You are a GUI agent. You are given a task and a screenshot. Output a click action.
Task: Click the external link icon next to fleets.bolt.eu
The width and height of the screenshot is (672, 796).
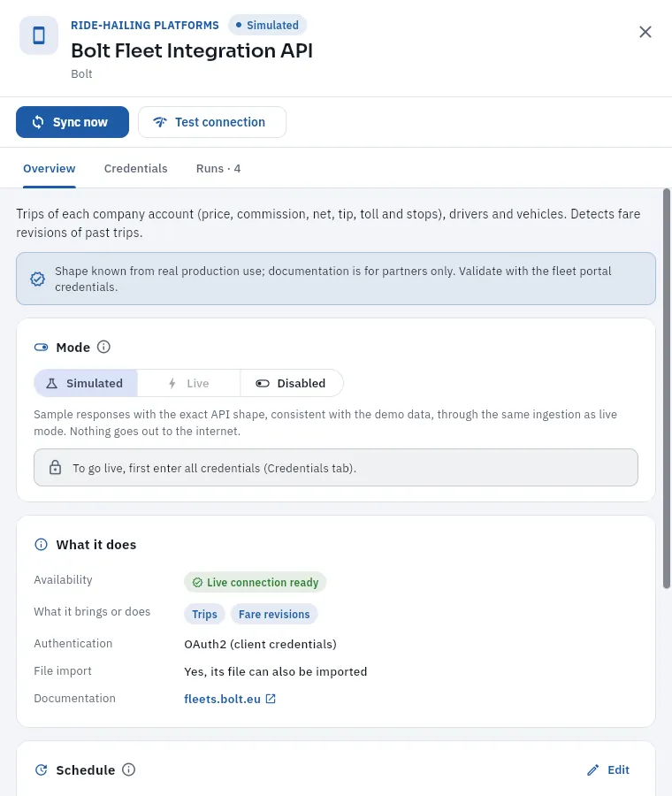tap(271, 699)
